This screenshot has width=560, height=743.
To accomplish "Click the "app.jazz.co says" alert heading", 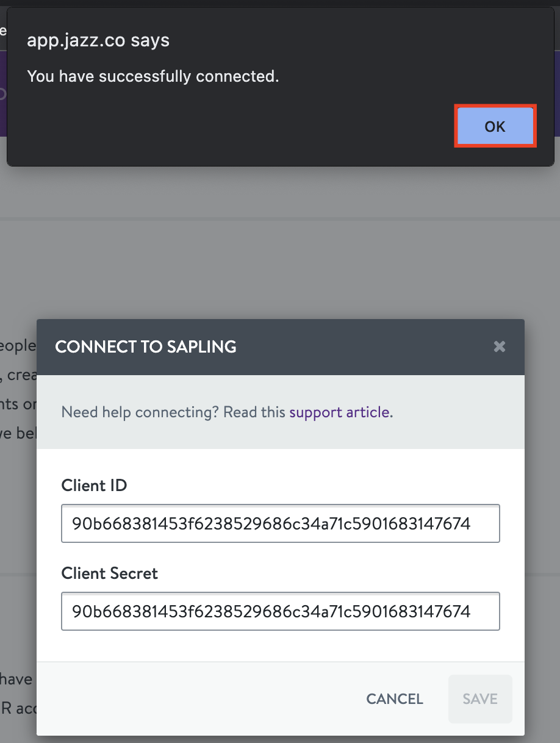I will tap(98, 41).
